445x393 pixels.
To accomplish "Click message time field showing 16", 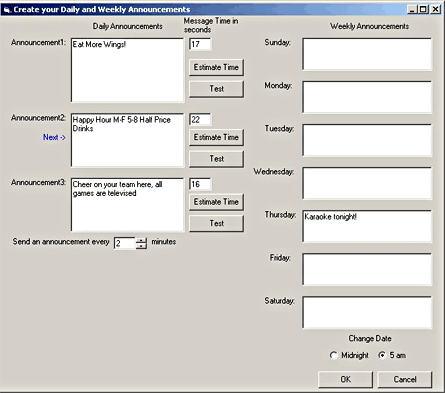I will (x=200, y=184).
